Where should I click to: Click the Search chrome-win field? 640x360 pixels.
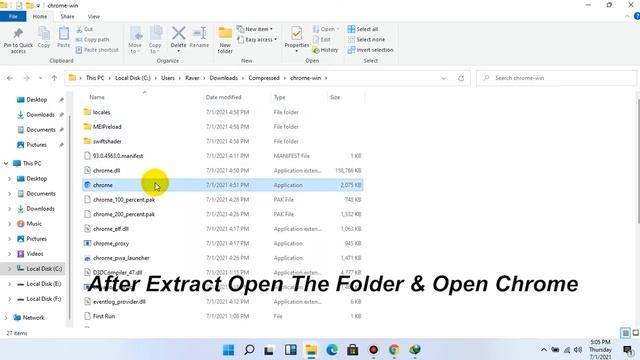point(556,78)
